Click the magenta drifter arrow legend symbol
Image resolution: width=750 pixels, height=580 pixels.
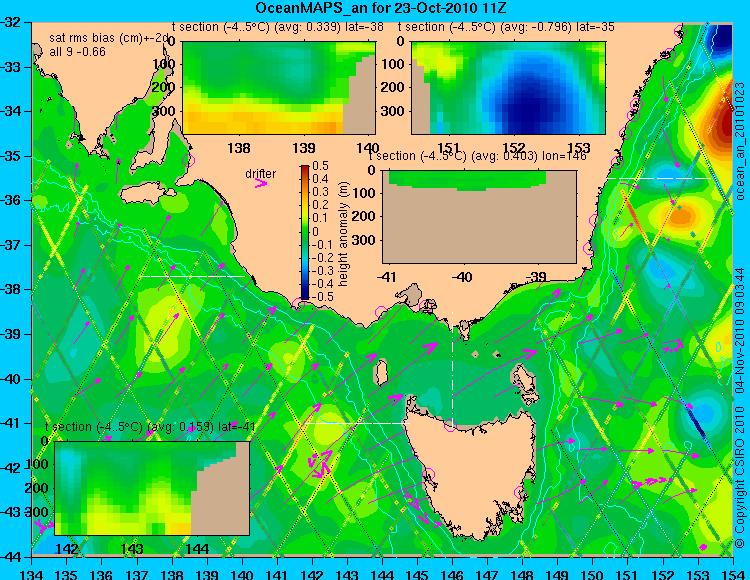tap(261, 183)
